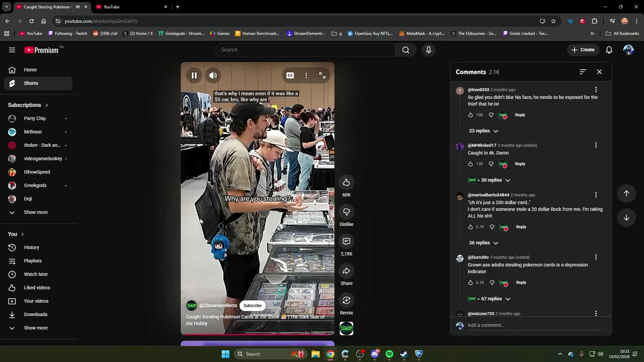
Task: Go to the next Short
Action: point(626,218)
